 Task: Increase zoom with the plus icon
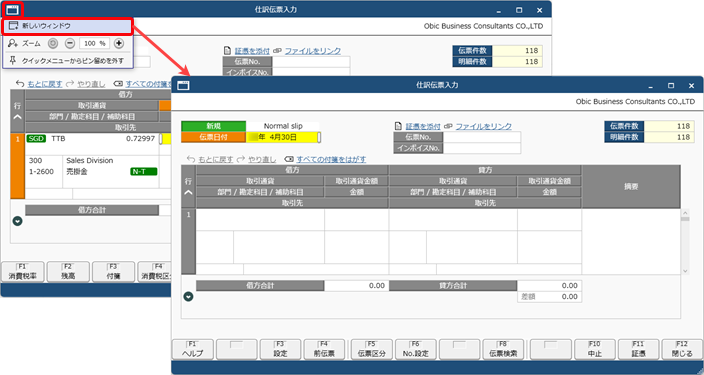point(119,44)
